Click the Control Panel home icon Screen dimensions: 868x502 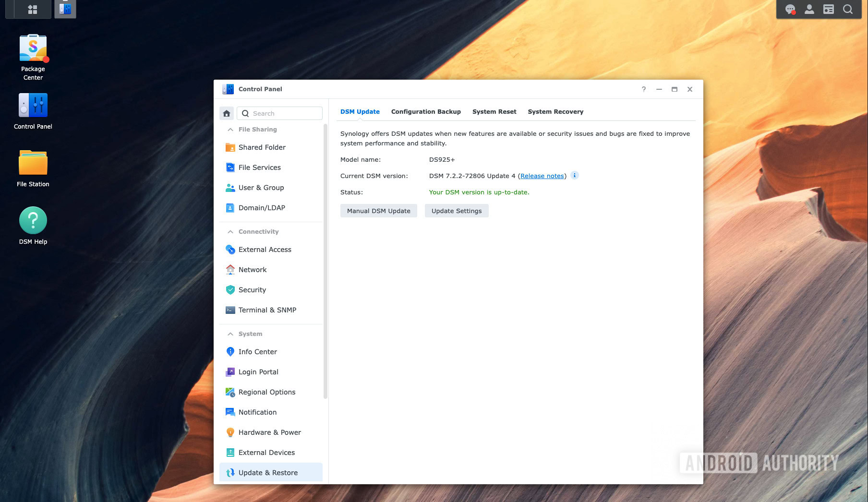pyautogui.click(x=226, y=113)
